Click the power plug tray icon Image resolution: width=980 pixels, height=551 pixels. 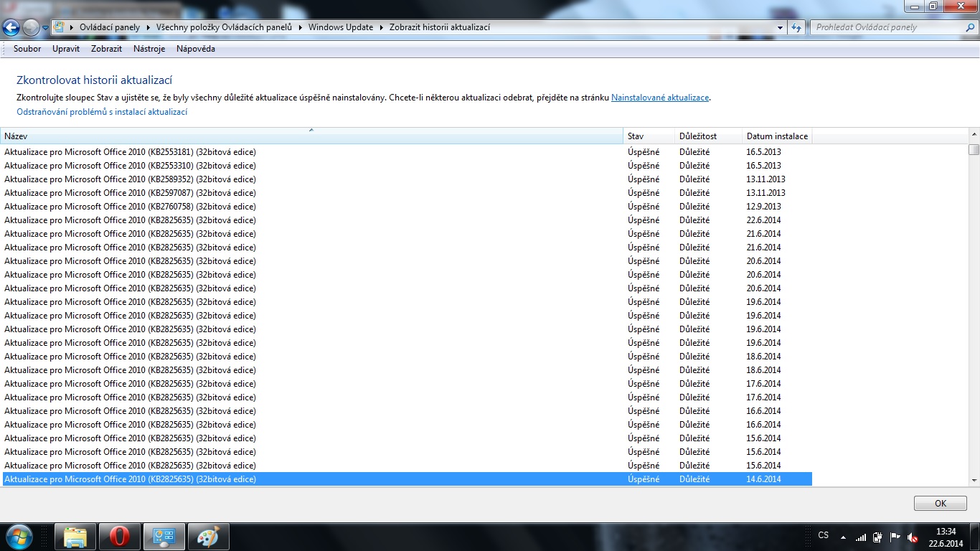pos(877,537)
